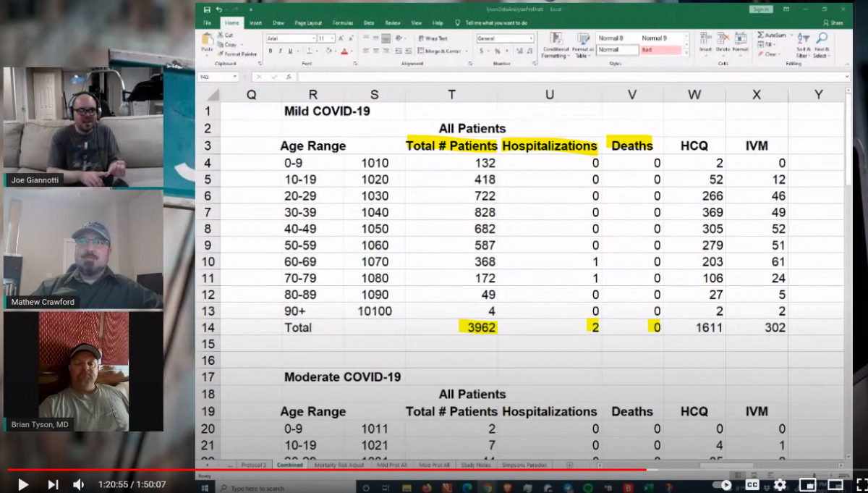Viewport: 868px width, 493px height.
Task: Click the AutoSum icon
Action: pyautogui.click(x=761, y=35)
